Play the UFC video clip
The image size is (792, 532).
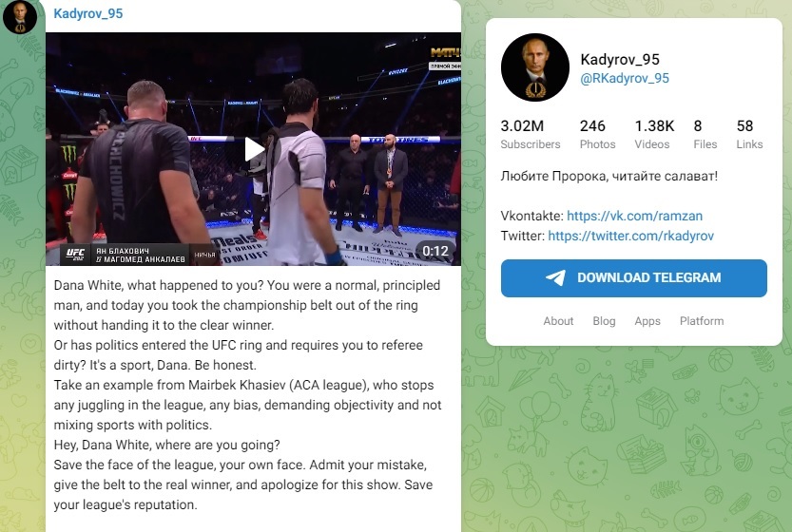(x=254, y=149)
